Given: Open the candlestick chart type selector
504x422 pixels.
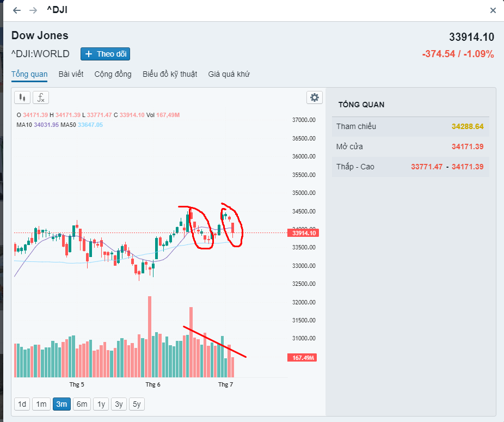Looking at the screenshot, I should point(22,97).
